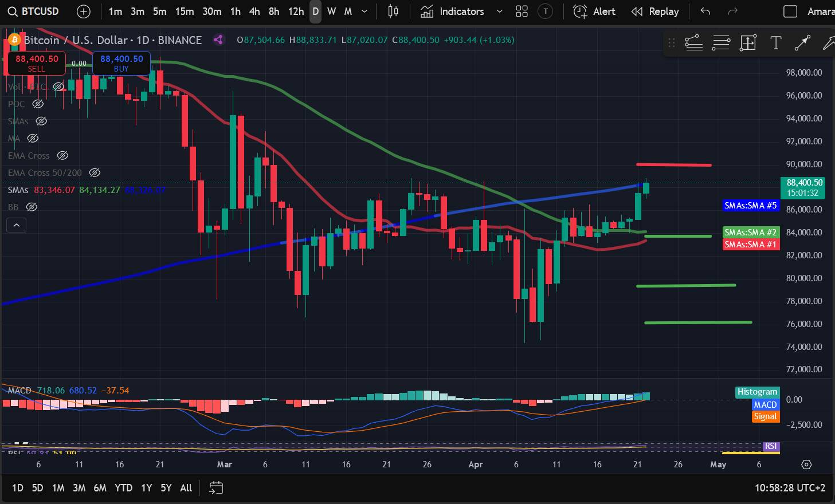Open the favorite indicators dropdown arrow
This screenshot has width=835, height=504.
pos(500,11)
